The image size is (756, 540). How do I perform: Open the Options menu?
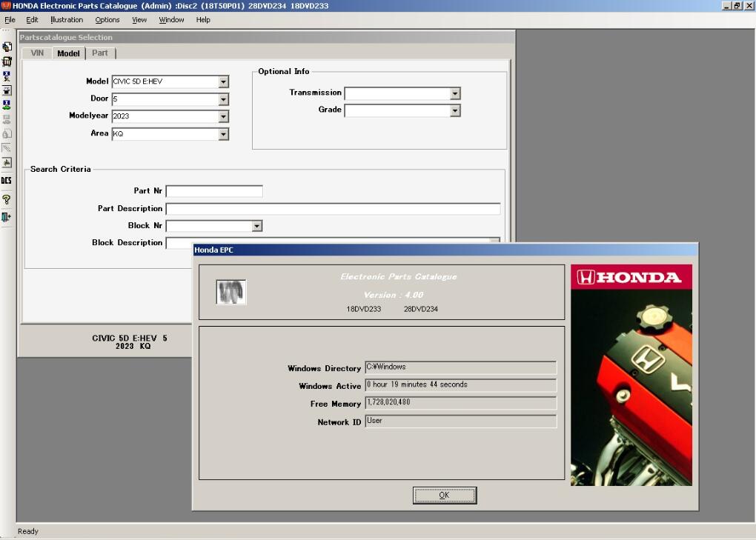(107, 20)
